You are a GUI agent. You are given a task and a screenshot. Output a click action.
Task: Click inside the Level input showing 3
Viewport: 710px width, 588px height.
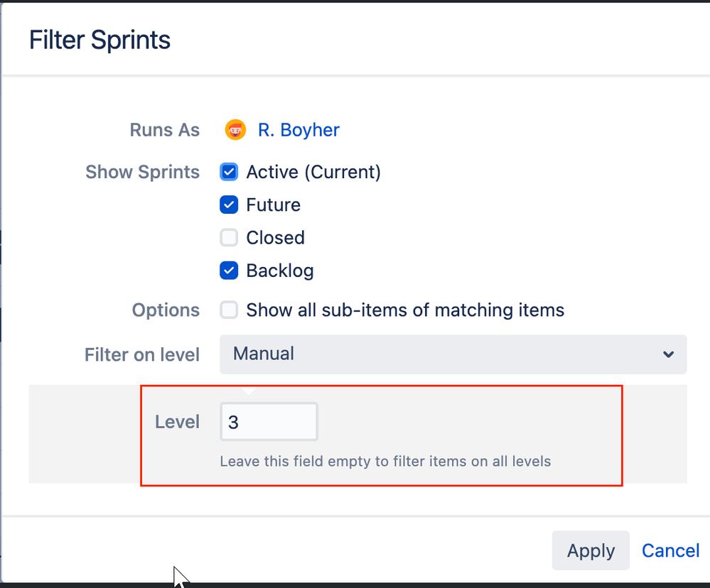pos(269,421)
